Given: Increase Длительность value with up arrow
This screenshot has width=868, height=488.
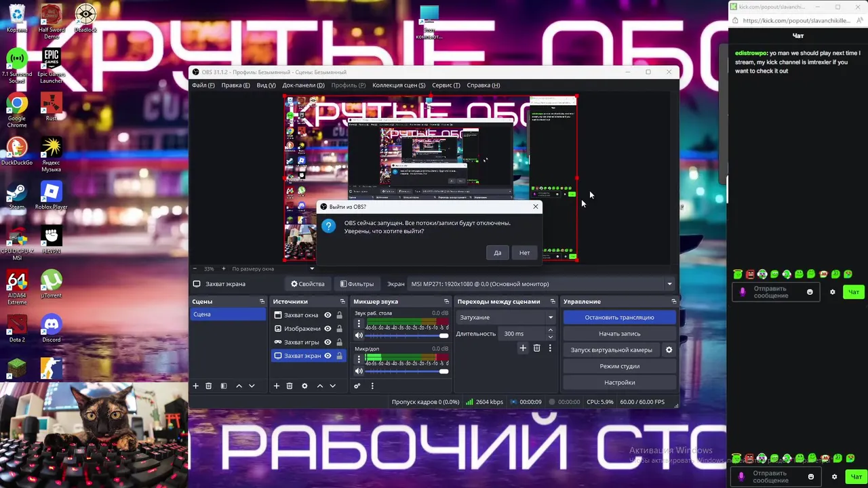Looking at the screenshot, I should click(x=550, y=330).
